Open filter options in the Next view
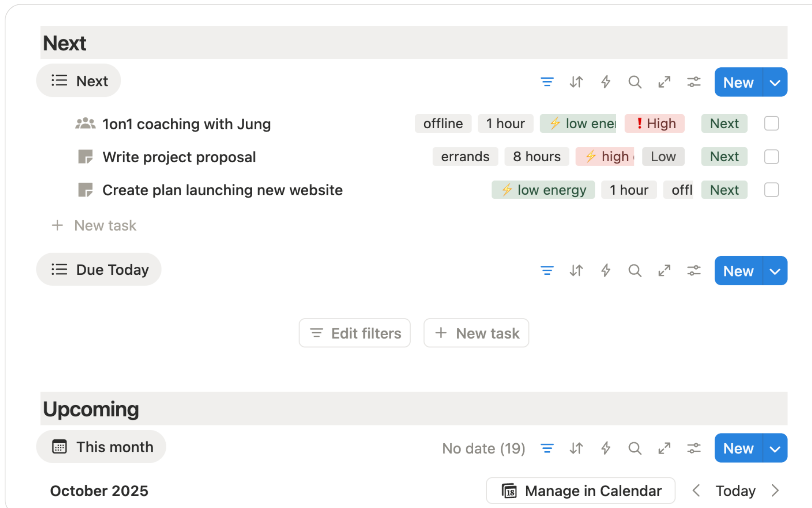The width and height of the screenshot is (812, 508). (x=547, y=82)
